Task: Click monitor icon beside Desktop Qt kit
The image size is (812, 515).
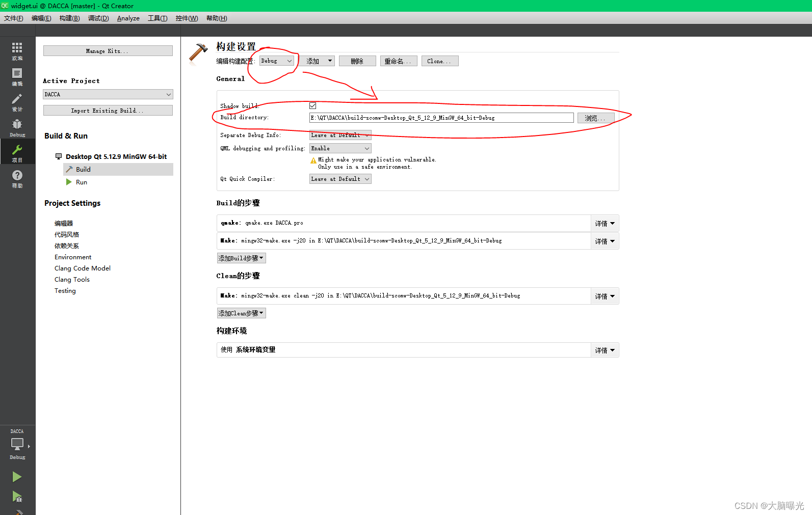Action: [x=59, y=156]
